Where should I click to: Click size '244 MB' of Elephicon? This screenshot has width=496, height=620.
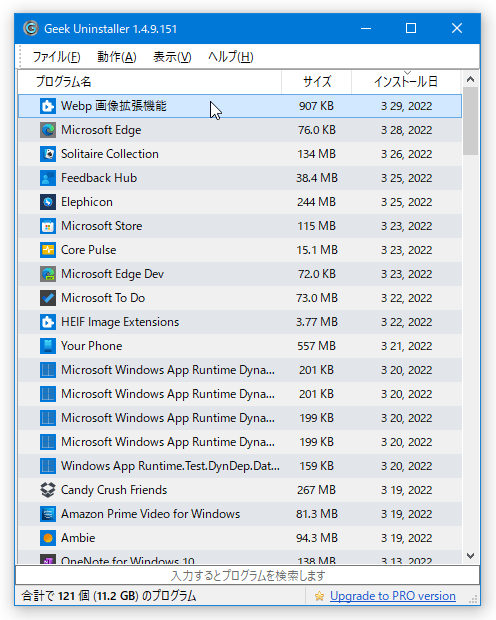tap(316, 202)
